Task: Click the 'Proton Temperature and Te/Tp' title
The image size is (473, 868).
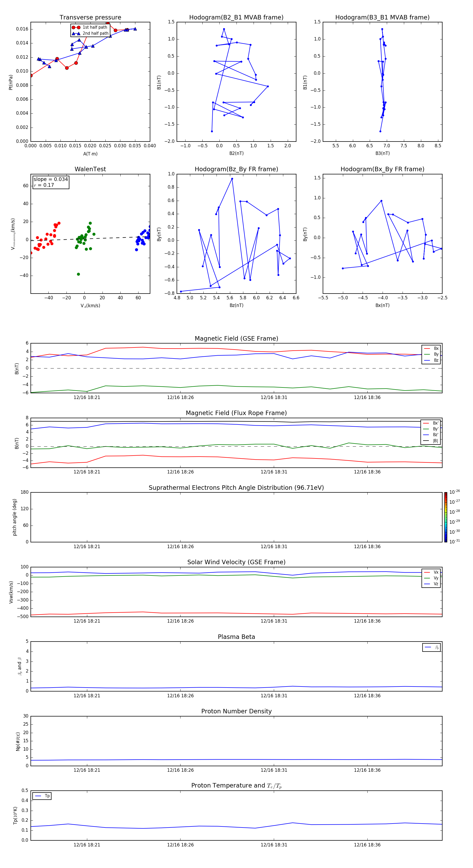Action: coord(236,786)
